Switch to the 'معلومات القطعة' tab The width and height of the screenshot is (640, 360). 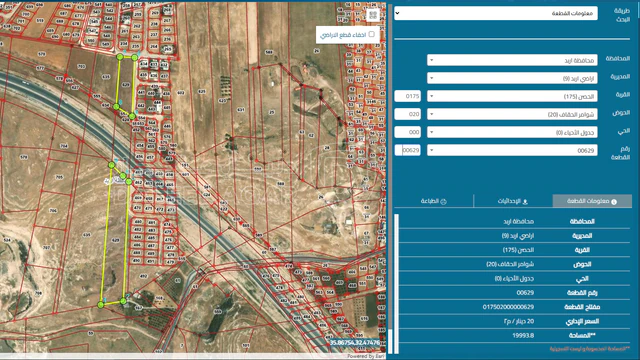point(592,201)
